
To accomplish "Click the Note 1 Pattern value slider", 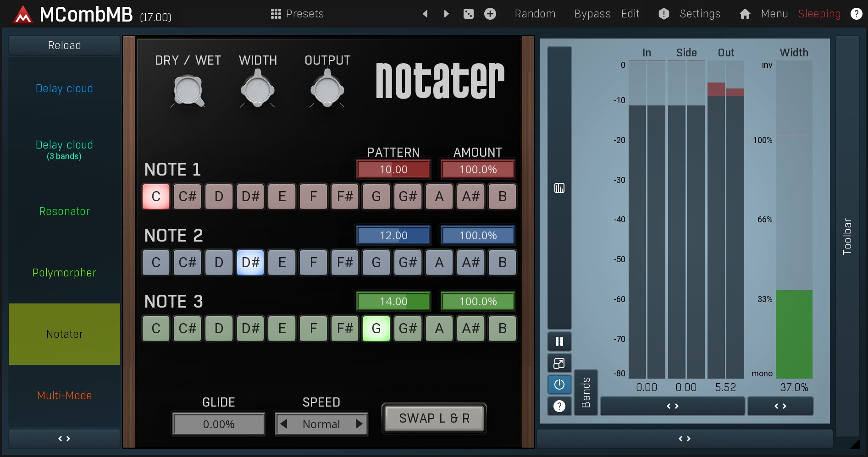I will (393, 170).
